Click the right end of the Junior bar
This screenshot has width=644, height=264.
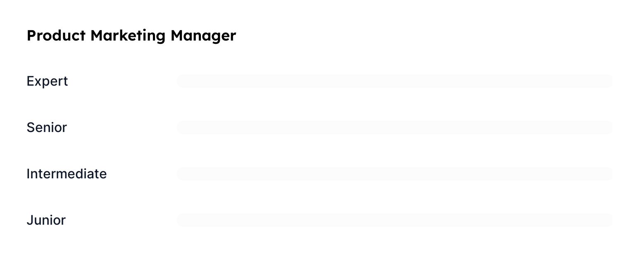(608, 220)
